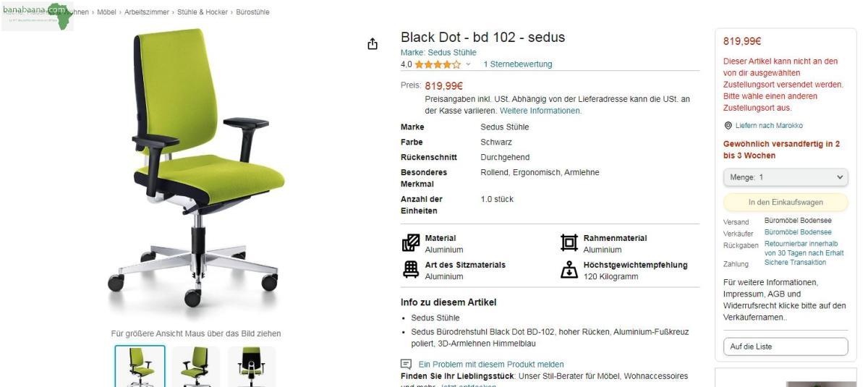Open the Menge quantity dropdown
This screenshot has height=387, width=868.
tap(785, 177)
